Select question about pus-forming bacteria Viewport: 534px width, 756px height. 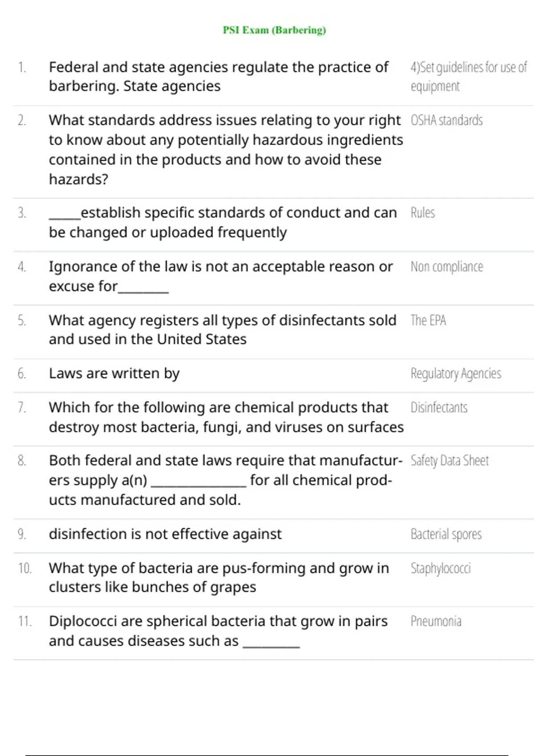[x=219, y=578]
